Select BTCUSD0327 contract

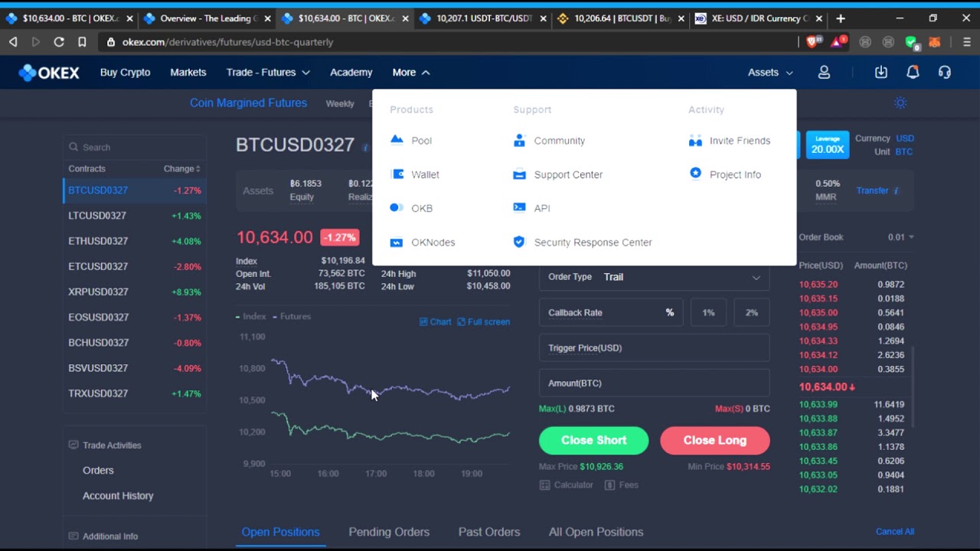coord(134,190)
